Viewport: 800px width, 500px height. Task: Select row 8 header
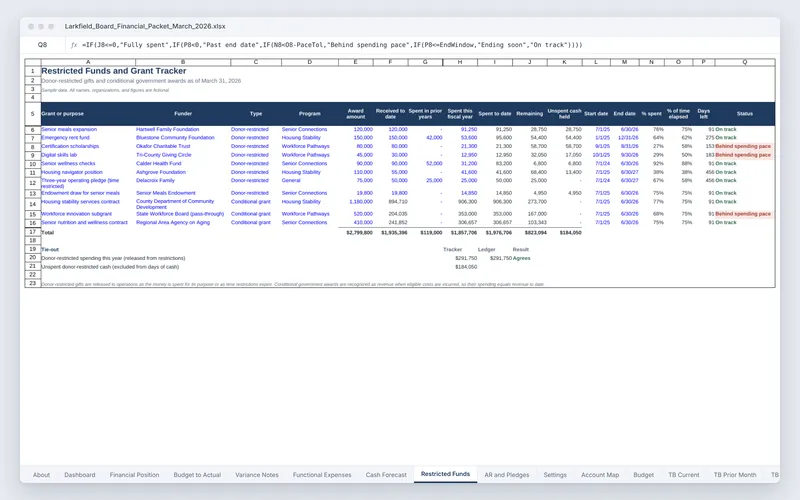(x=33, y=146)
